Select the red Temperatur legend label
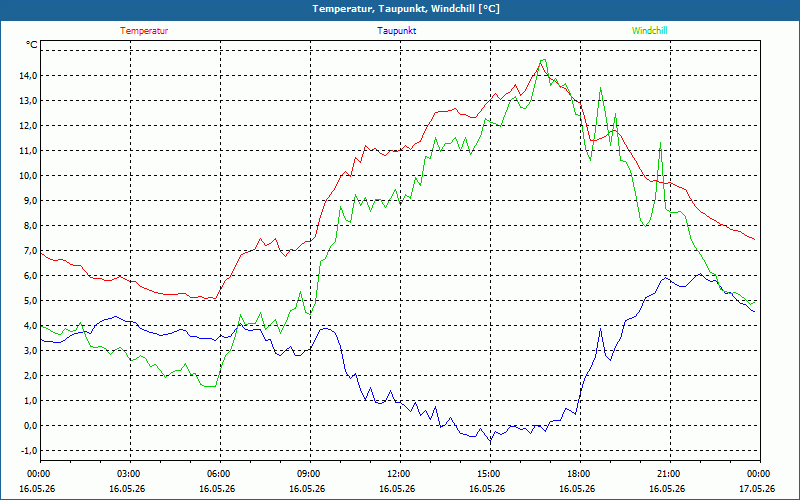This screenshot has height=500, width=800. [x=144, y=31]
